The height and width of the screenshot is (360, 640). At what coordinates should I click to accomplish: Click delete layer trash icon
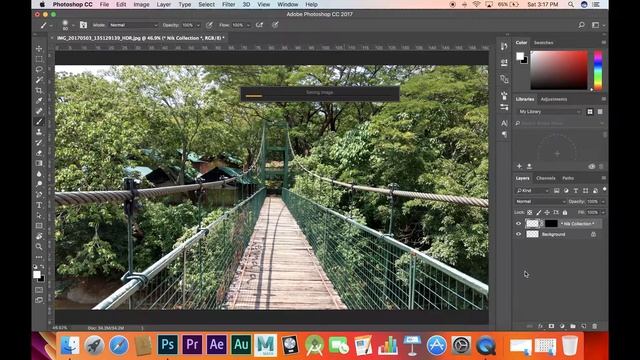594,326
